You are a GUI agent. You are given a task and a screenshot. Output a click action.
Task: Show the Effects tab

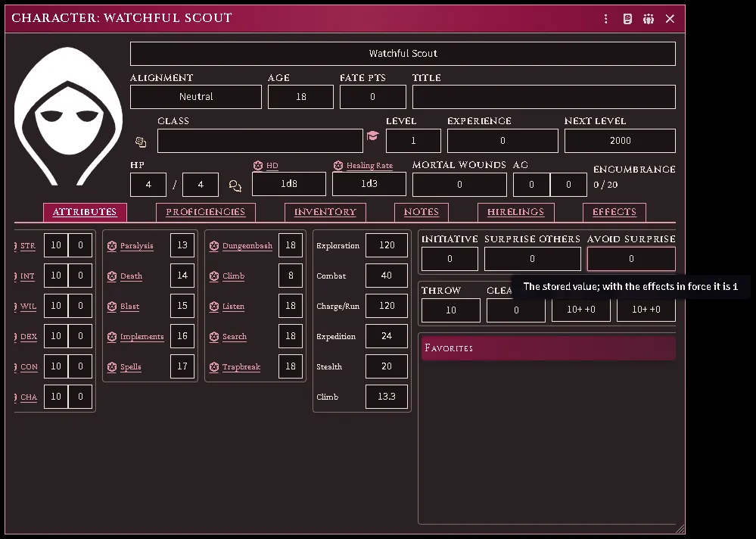tap(614, 212)
